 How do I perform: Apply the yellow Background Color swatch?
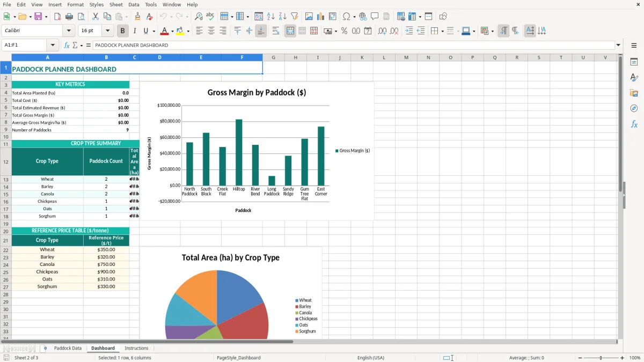(x=180, y=31)
